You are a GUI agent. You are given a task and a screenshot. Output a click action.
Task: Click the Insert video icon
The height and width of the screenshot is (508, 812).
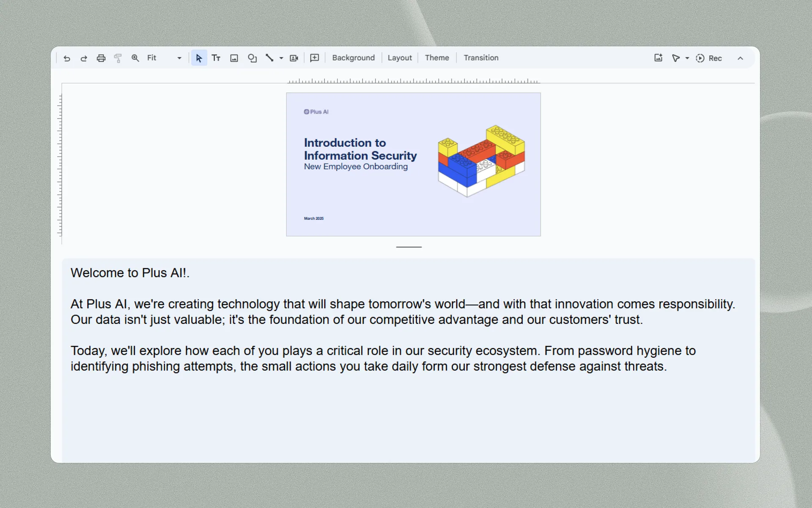tap(294, 58)
